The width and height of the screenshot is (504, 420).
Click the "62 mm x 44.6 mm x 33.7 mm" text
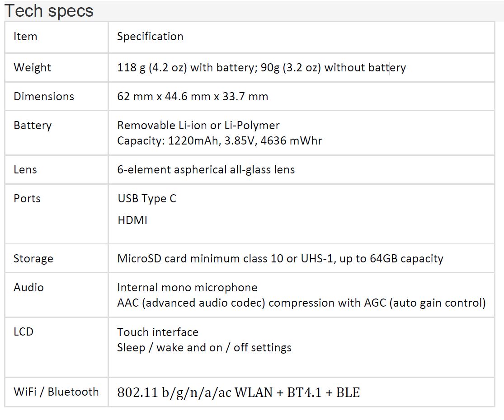point(193,97)
